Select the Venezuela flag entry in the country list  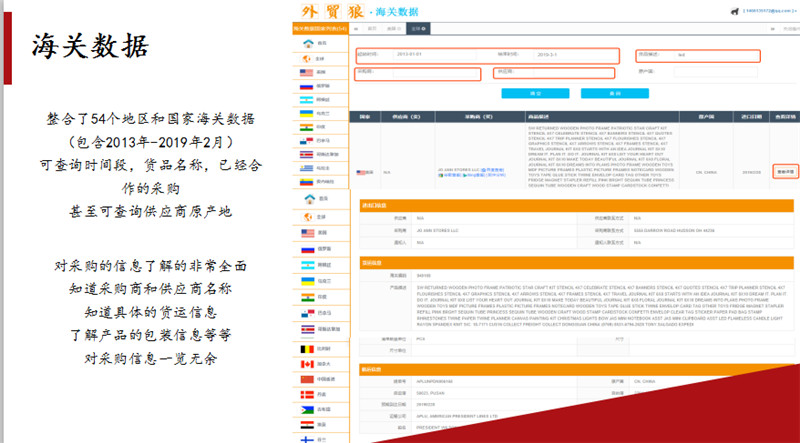click(306, 182)
